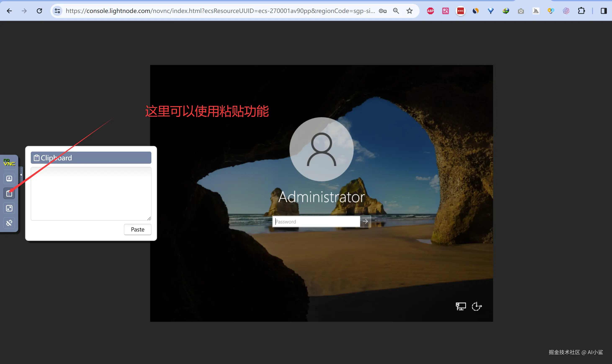Click the Paste button in Clipboard
Image resolution: width=612 pixels, height=364 pixels.
tap(138, 229)
